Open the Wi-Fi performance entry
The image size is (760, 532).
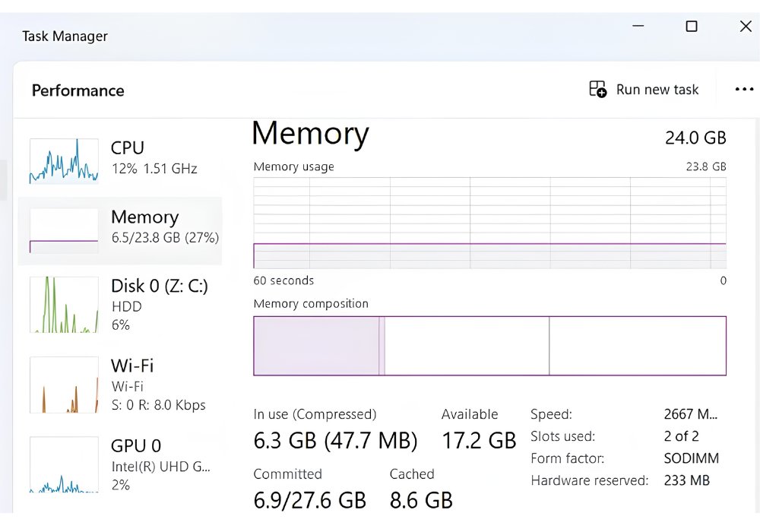pyautogui.click(x=120, y=385)
